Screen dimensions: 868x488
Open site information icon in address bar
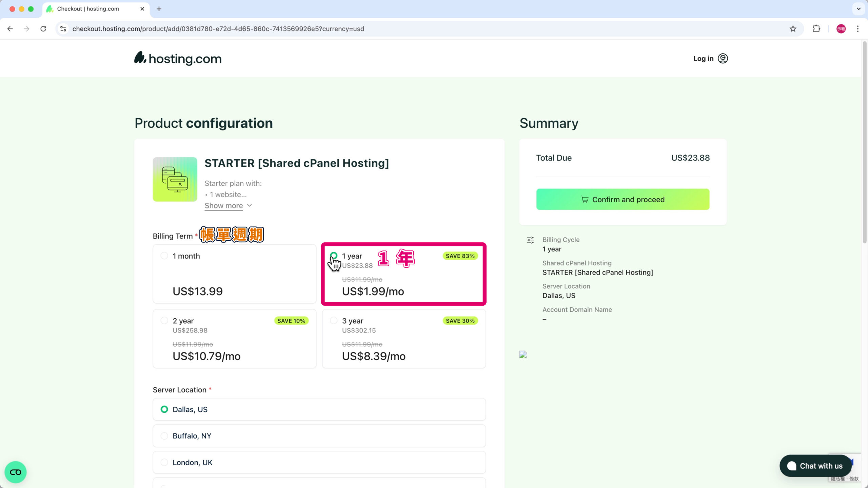[x=63, y=29]
